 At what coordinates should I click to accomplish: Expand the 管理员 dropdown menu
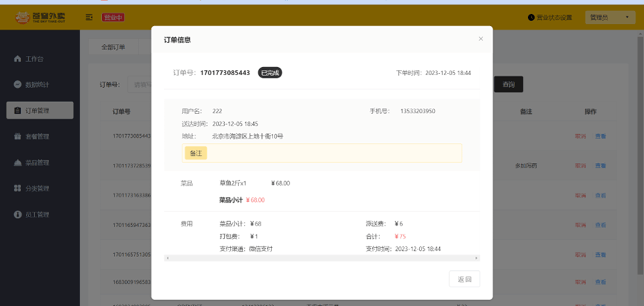pos(610,17)
